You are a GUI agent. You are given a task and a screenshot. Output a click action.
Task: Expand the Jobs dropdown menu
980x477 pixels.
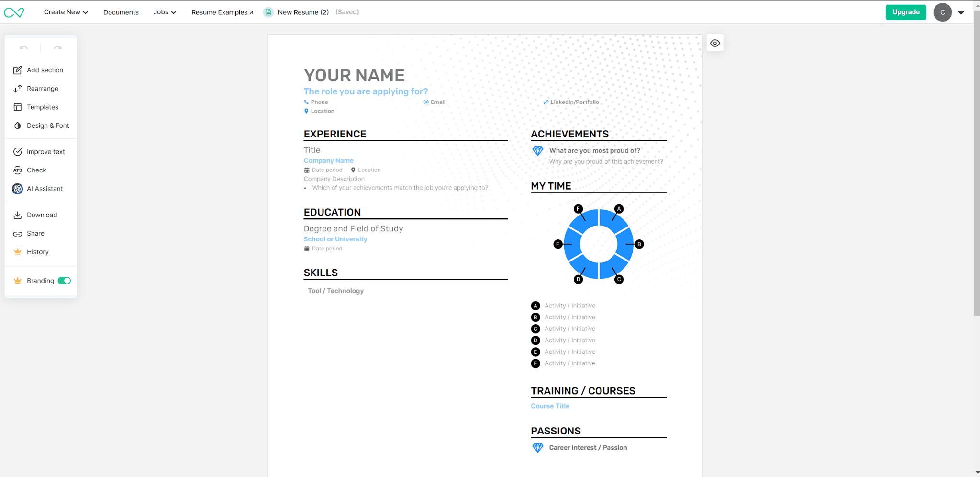click(165, 12)
